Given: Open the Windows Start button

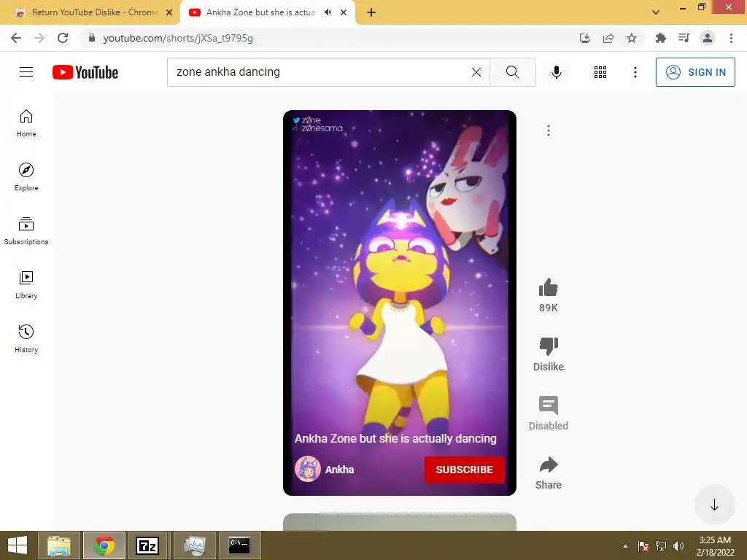Looking at the screenshot, I should 18,545.
